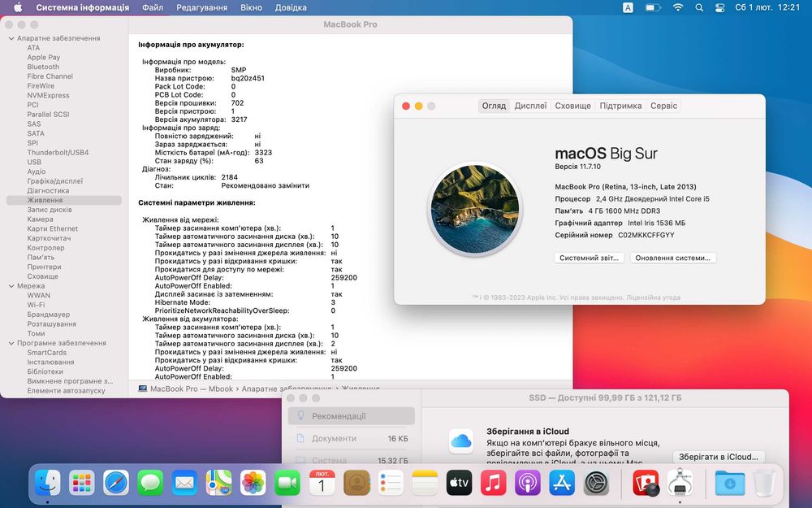Viewport: 812px width, 508px height.
Task: Select Брандмауер under Мережа
Action: 48,314
